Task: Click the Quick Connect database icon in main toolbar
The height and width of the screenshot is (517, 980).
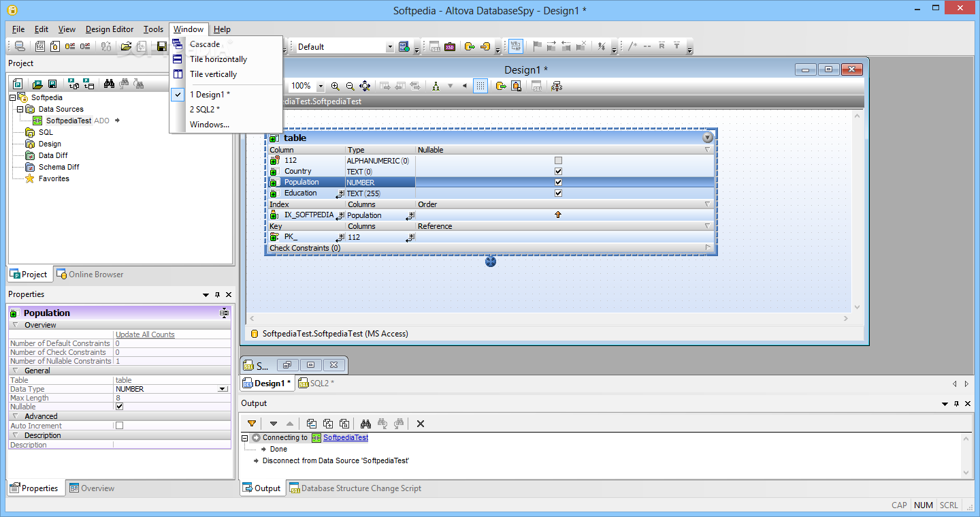Action: [19, 46]
